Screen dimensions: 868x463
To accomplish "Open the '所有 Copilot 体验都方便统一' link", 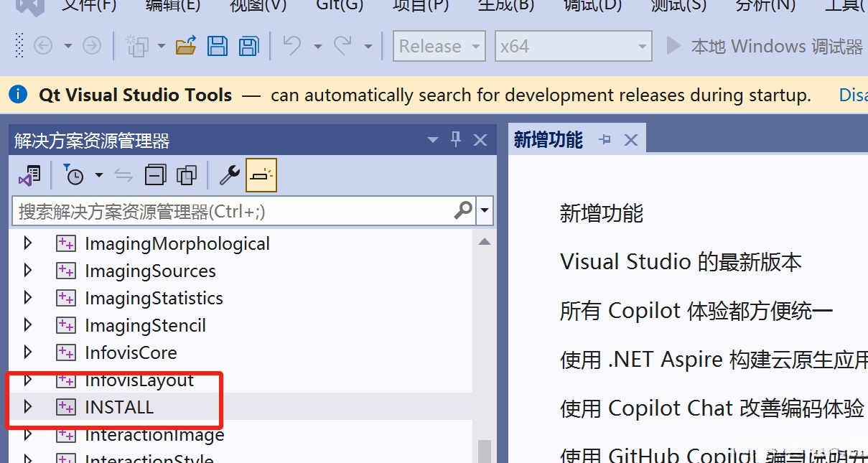I will [x=696, y=311].
